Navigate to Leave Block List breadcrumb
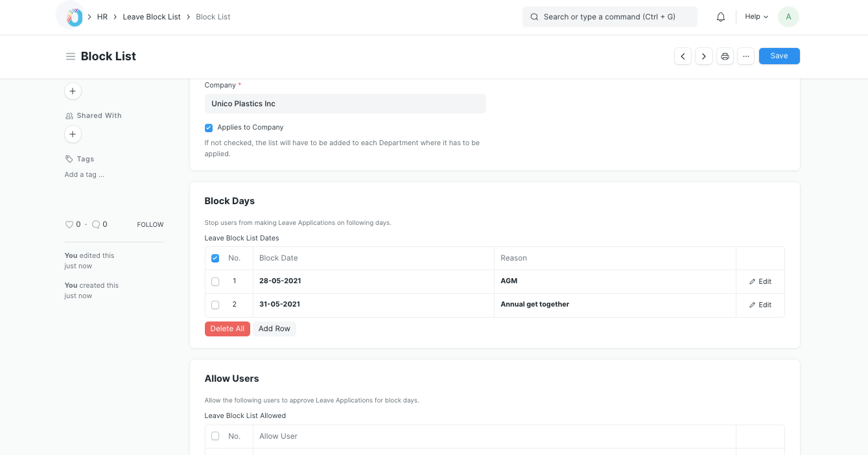 click(152, 17)
